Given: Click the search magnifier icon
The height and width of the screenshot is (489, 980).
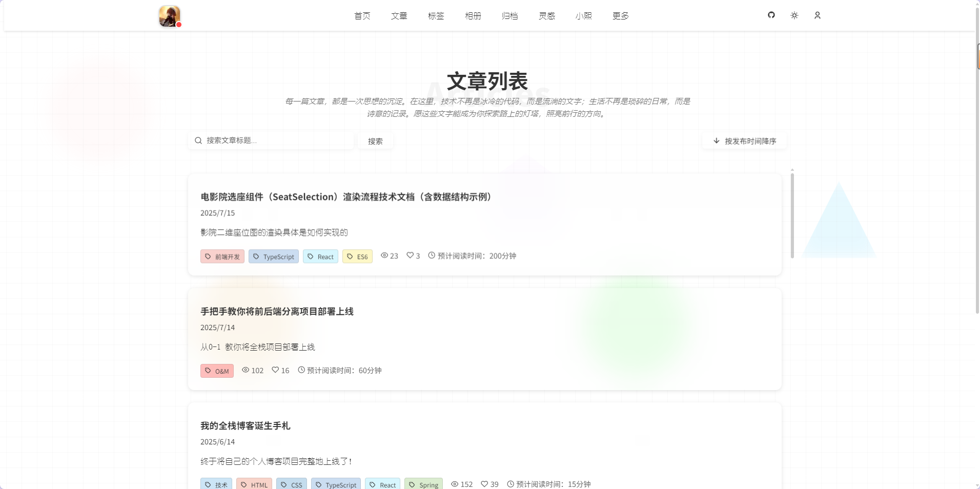Looking at the screenshot, I should 198,140.
